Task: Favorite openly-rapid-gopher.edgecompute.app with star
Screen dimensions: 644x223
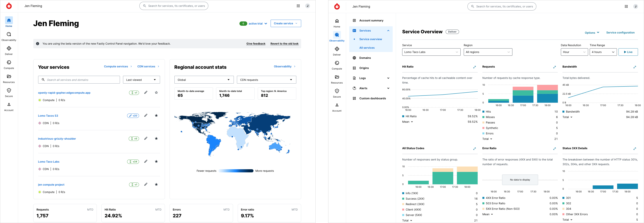Action: [156, 93]
